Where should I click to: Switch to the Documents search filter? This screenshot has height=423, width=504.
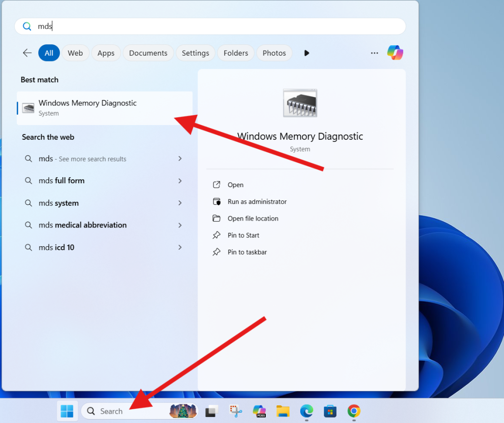(x=148, y=53)
